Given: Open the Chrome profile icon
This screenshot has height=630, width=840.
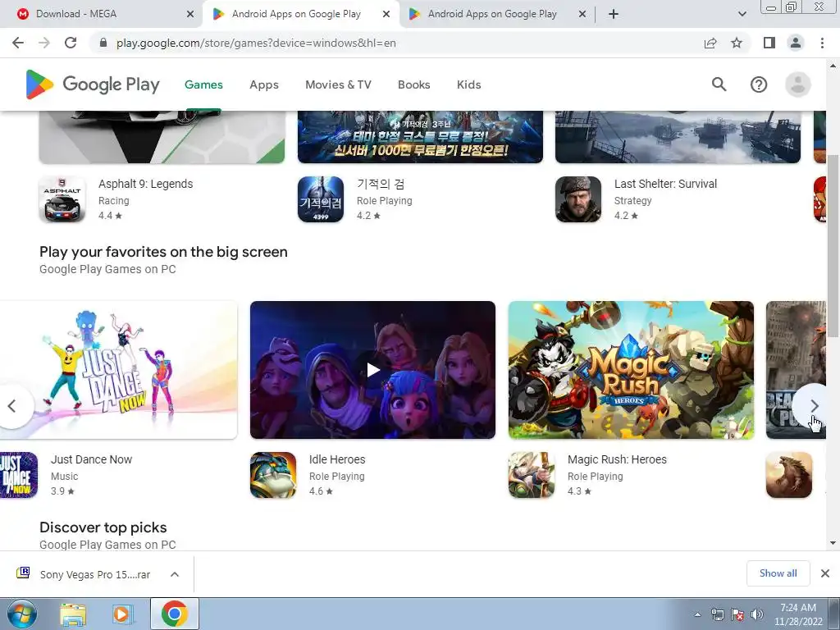Looking at the screenshot, I should point(796,43).
